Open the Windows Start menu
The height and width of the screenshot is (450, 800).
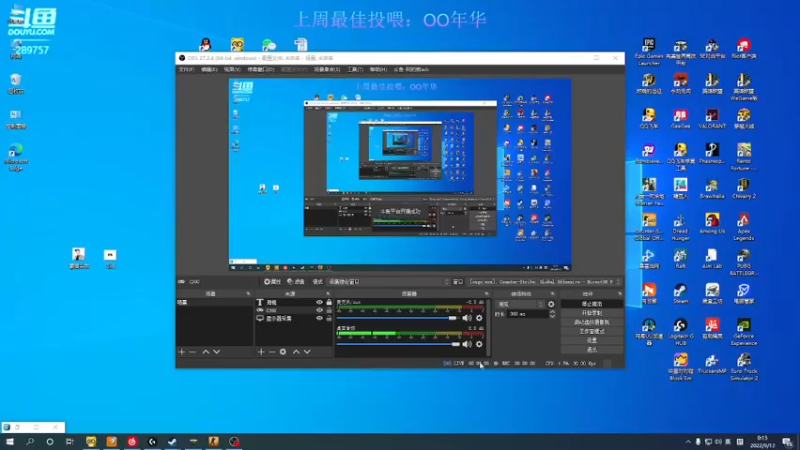(x=10, y=441)
